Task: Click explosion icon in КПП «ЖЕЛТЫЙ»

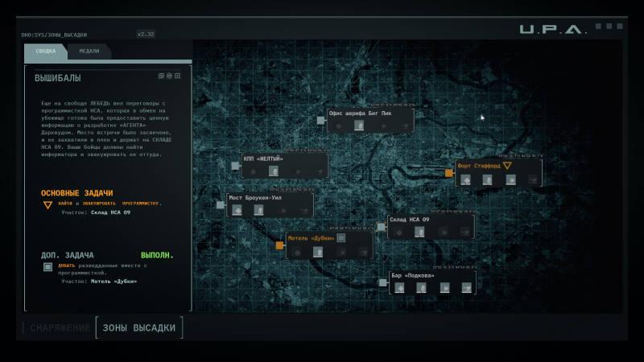Action: click(x=298, y=171)
